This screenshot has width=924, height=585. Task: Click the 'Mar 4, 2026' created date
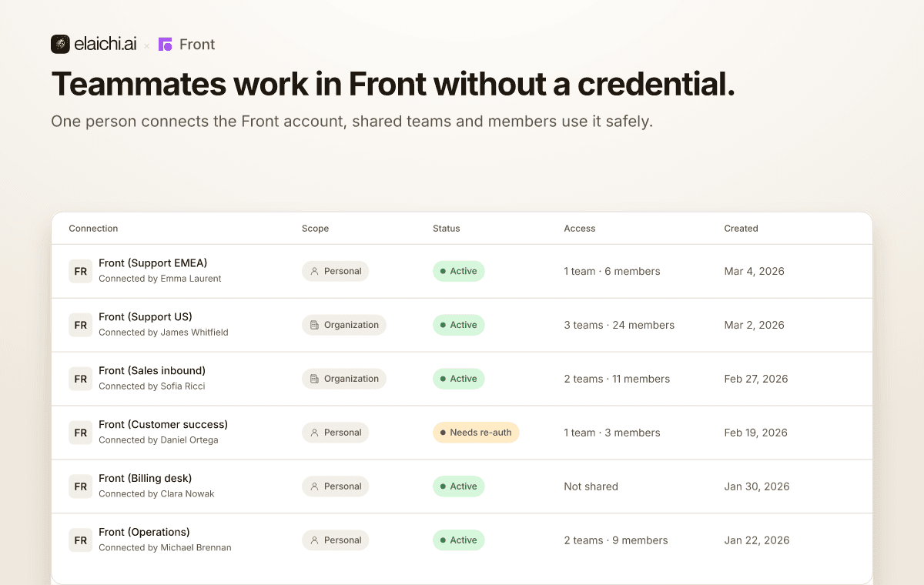754,271
